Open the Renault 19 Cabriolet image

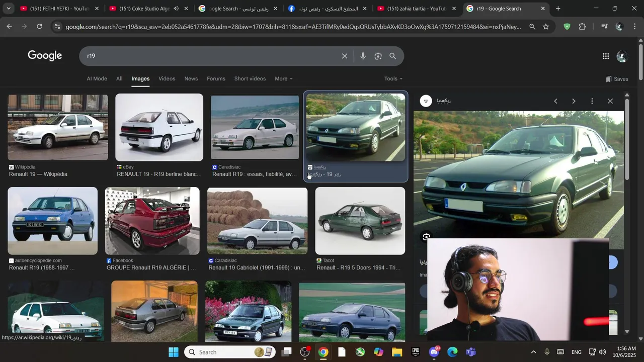coord(257,221)
